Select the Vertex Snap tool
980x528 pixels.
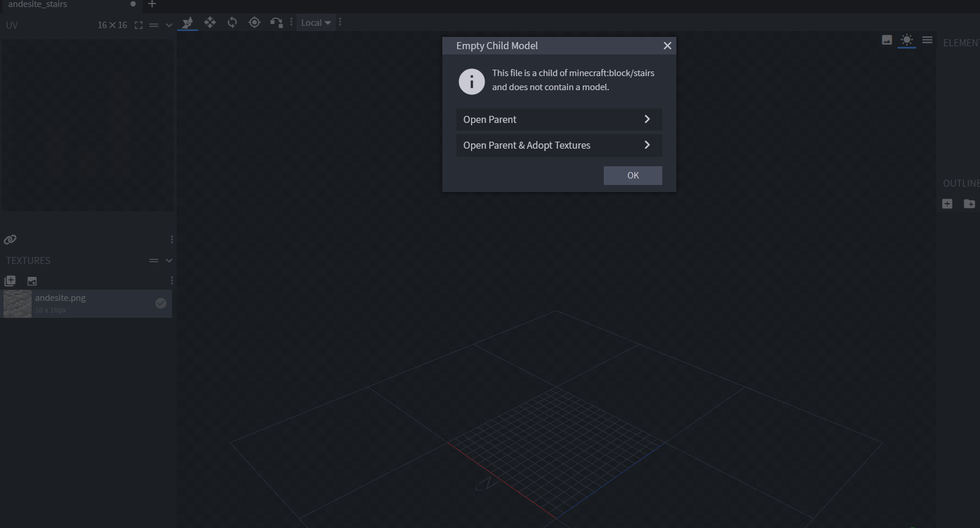[276, 23]
